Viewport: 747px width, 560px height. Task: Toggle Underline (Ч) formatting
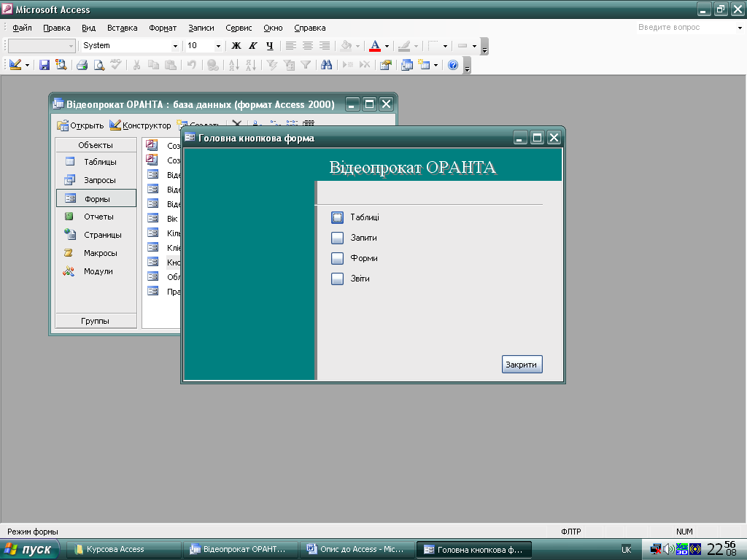[x=270, y=46]
